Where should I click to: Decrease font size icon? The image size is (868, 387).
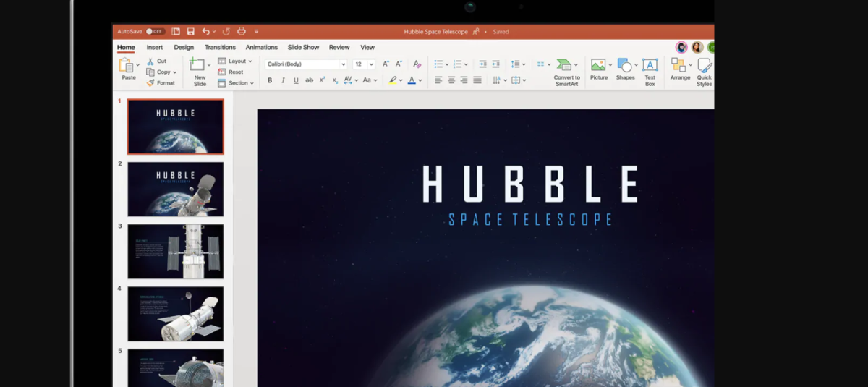click(x=398, y=64)
